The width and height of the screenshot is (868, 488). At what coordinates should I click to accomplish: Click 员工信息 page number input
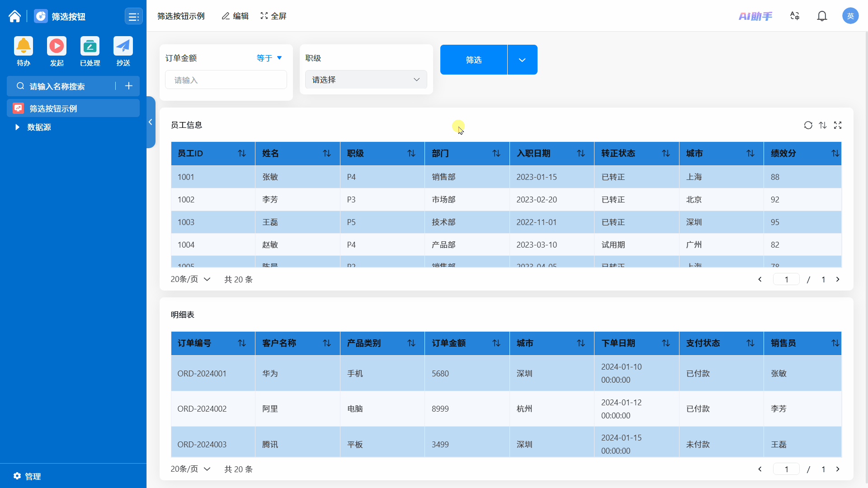tap(786, 279)
